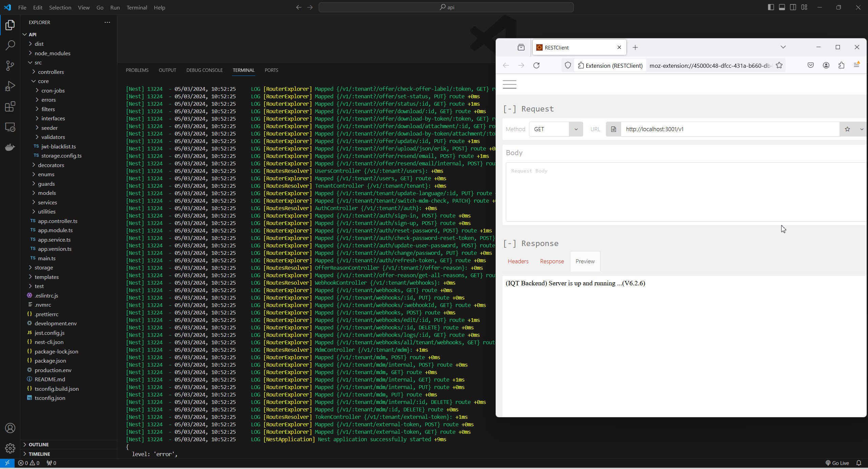Open the Headers response tab
This screenshot has height=469, width=868.
click(518, 261)
